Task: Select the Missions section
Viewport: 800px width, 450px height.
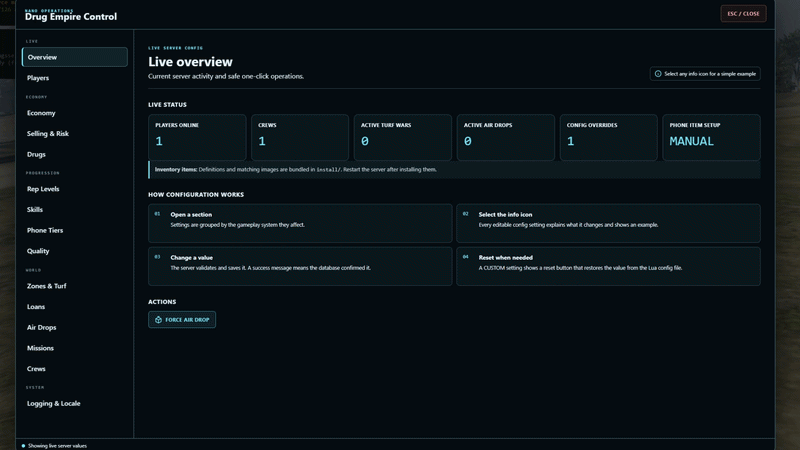Action: pyautogui.click(x=74, y=348)
